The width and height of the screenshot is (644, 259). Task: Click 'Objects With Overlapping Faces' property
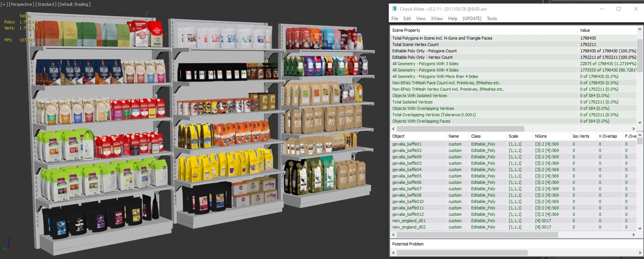tap(421, 121)
